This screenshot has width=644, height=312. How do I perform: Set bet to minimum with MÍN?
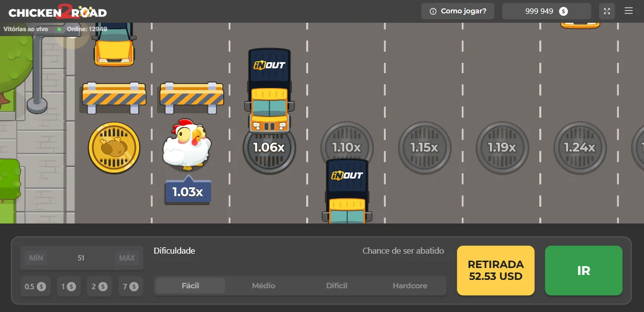coord(36,258)
